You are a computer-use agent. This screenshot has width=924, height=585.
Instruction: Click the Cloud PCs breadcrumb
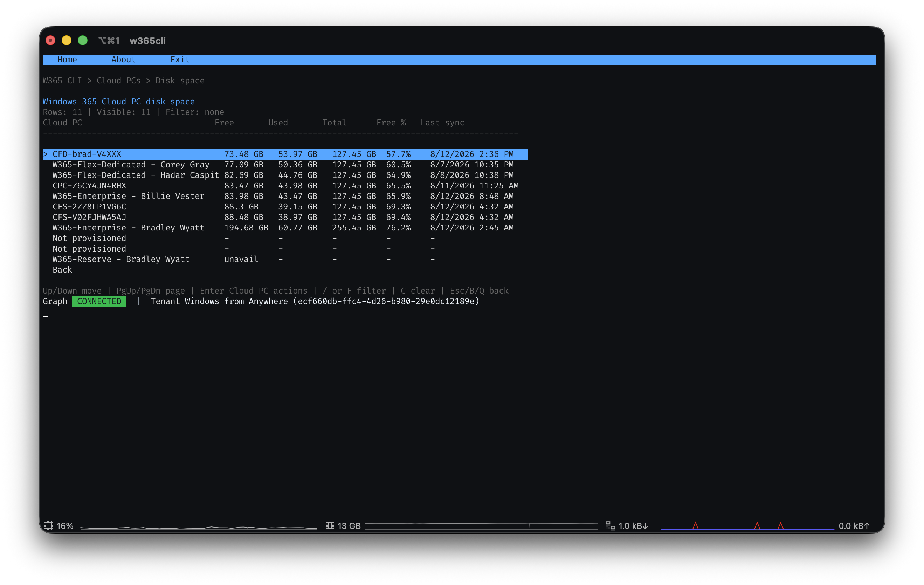tap(119, 81)
